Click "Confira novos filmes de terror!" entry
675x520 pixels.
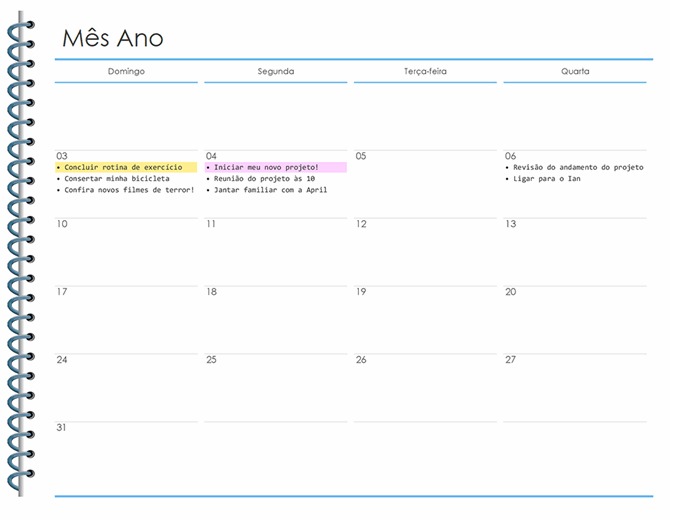click(129, 190)
